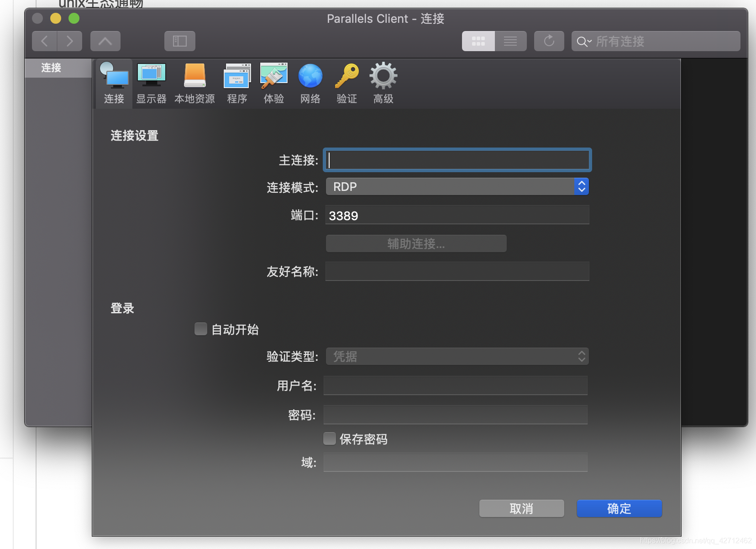756x549 pixels.
Task: Select the 程序 programs tab
Action: [237, 83]
